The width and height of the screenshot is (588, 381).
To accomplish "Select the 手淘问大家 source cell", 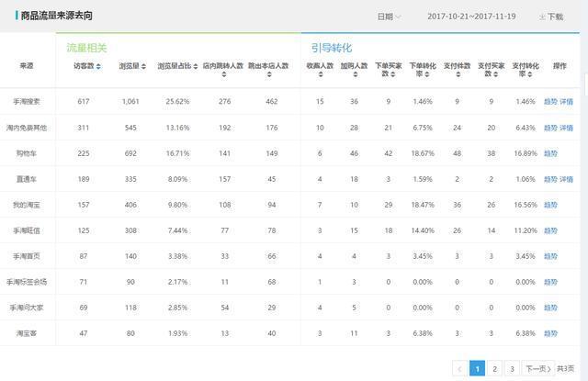I will (x=27, y=308).
